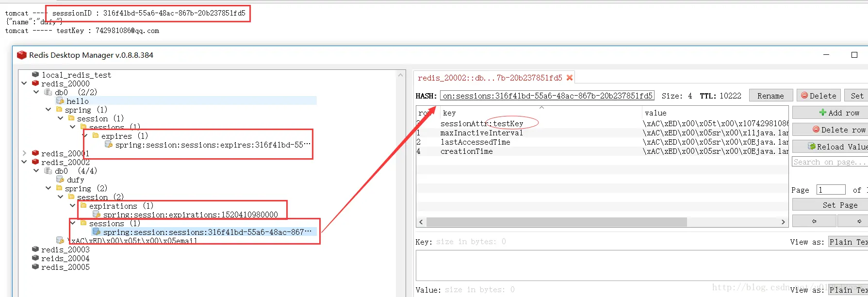Click key icon of spring:session:expirations:1520410980000
Screen dimensions: 868x297
[x=97, y=214]
